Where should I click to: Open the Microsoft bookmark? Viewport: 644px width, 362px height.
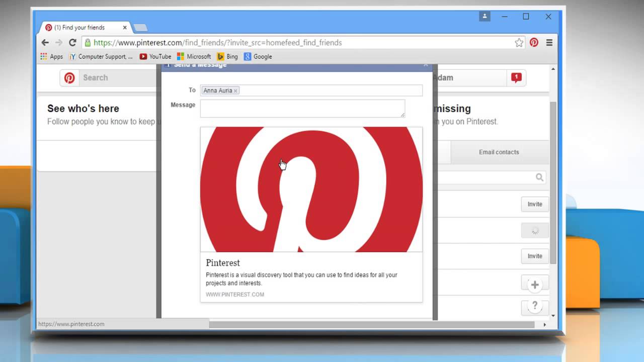coord(194,56)
